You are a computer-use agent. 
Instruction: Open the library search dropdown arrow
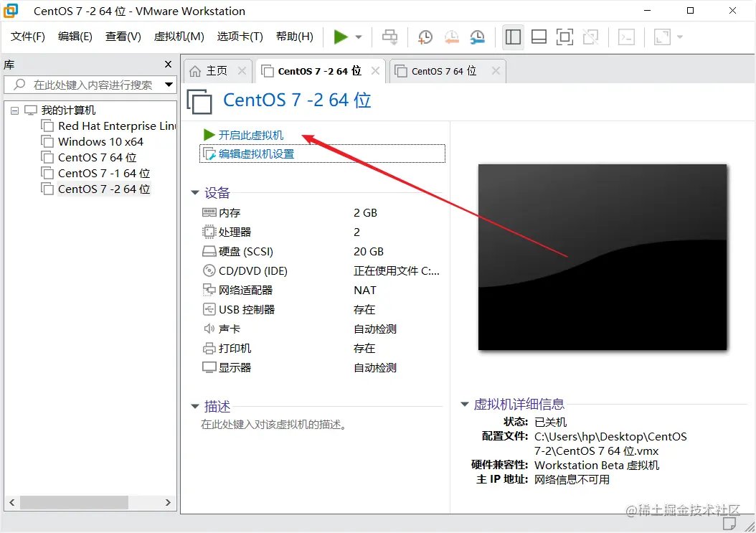[x=169, y=85]
